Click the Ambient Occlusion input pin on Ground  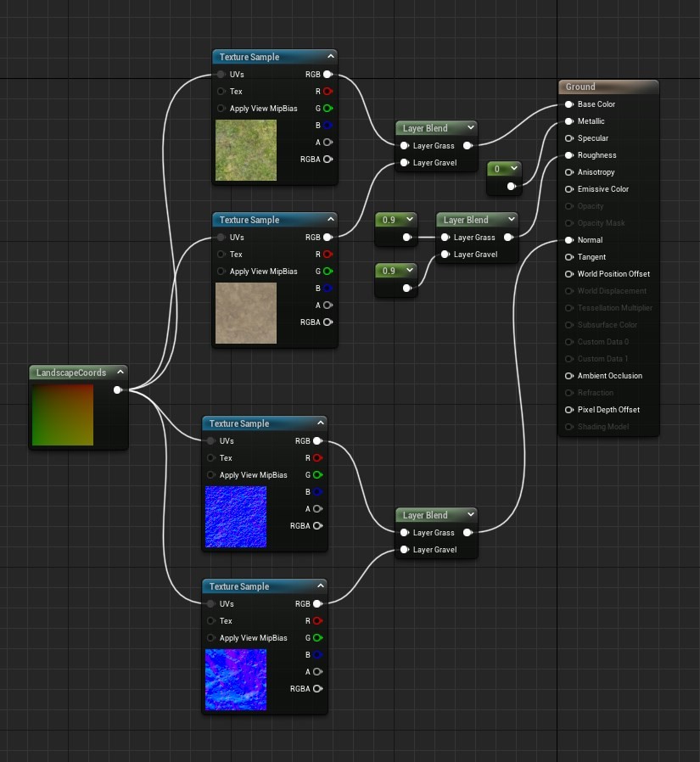568,376
